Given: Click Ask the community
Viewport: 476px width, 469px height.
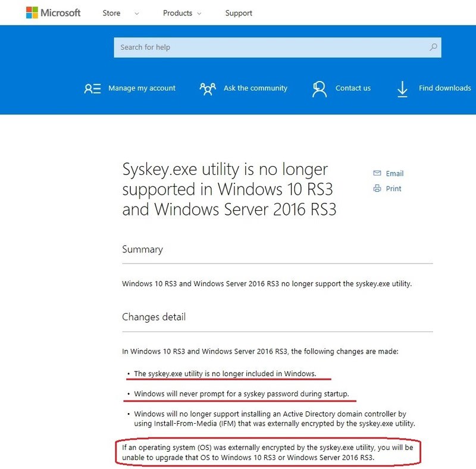Looking at the screenshot, I should 255,88.
